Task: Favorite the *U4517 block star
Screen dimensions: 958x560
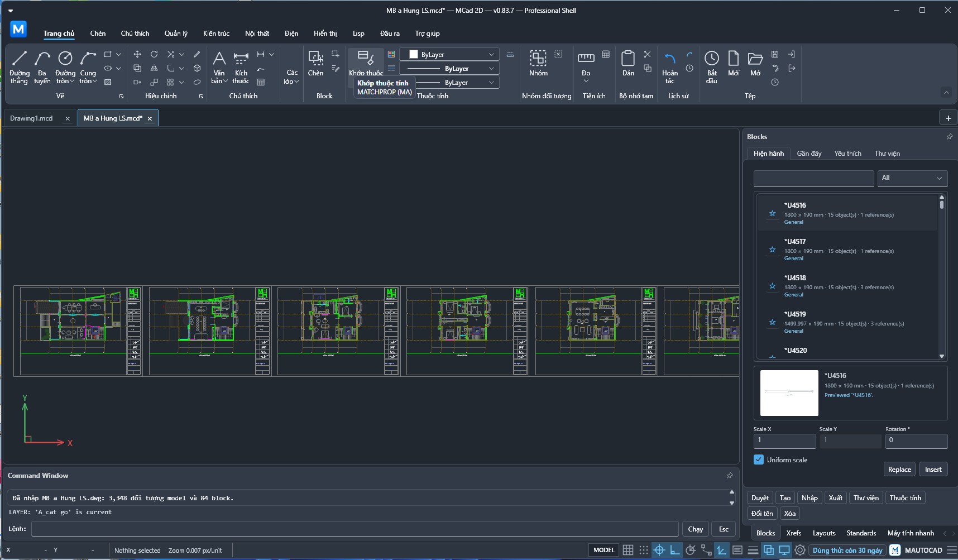Action: point(773,250)
